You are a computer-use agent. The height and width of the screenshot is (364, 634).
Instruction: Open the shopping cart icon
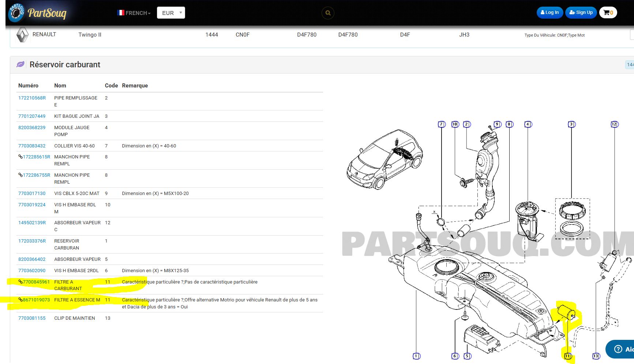pyautogui.click(x=608, y=12)
